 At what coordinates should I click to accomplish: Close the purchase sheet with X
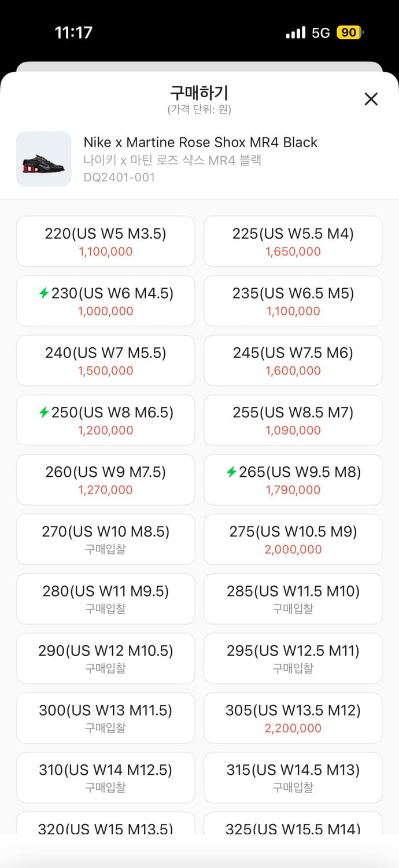tap(371, 99)
